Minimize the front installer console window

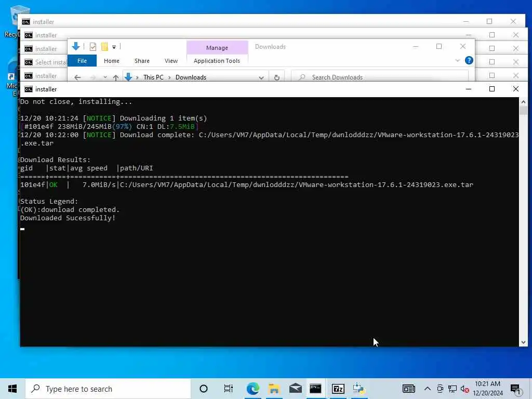[x=469, y=89]
